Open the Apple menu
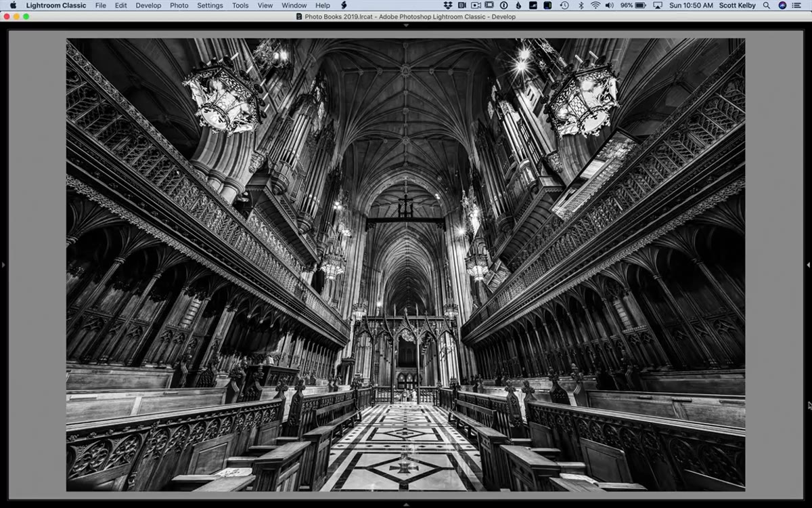The height and width of the screenshot is (508, 812). (x=13, y=5)
